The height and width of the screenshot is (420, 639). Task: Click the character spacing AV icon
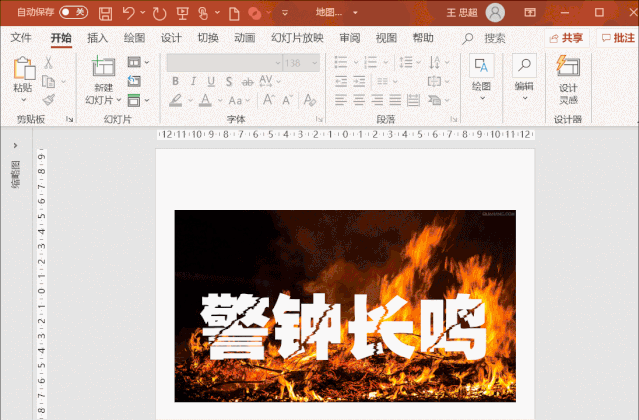tap(266, 81)
